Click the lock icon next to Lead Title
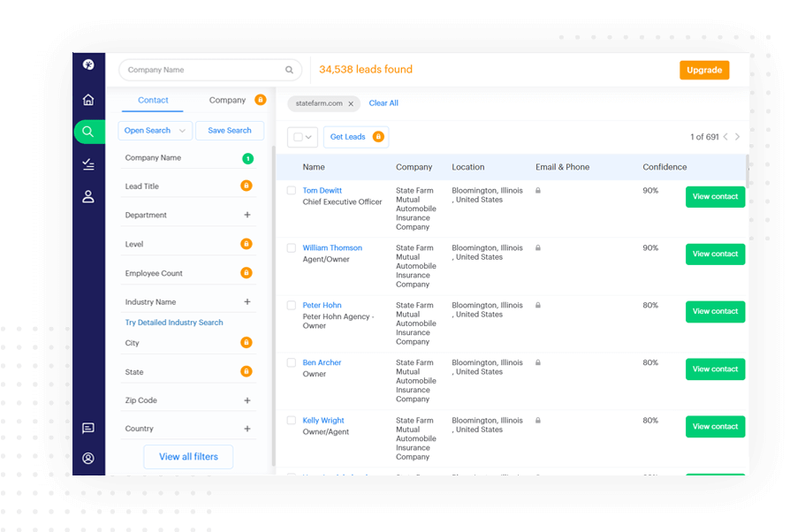 pyautogui.click(x=245, y=185)
